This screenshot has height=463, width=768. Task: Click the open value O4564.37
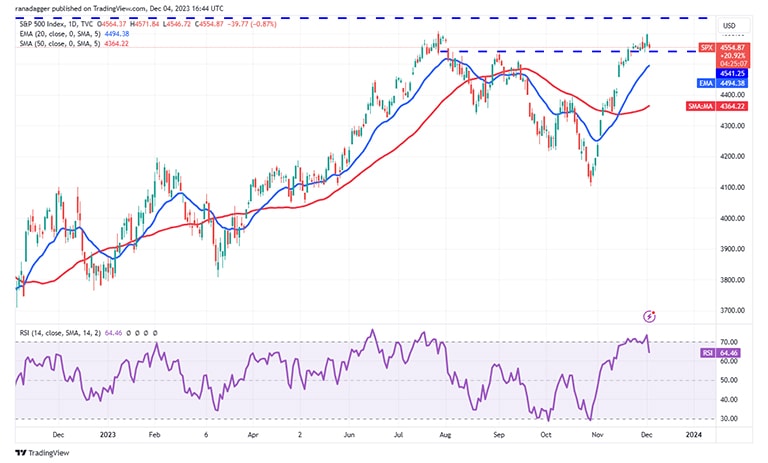coord(112,24)
